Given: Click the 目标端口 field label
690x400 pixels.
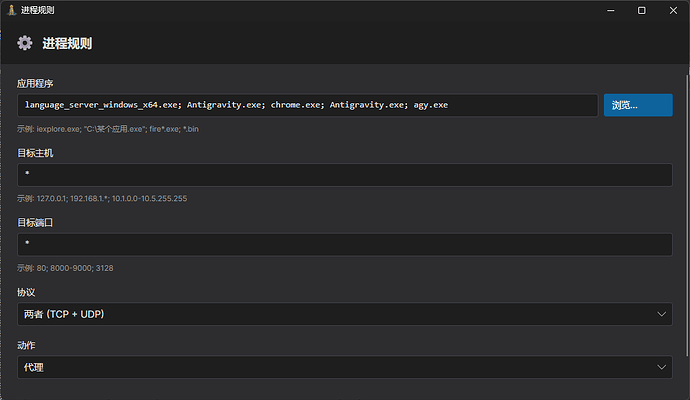Looking at the screenshot, I should click(35, 223).
